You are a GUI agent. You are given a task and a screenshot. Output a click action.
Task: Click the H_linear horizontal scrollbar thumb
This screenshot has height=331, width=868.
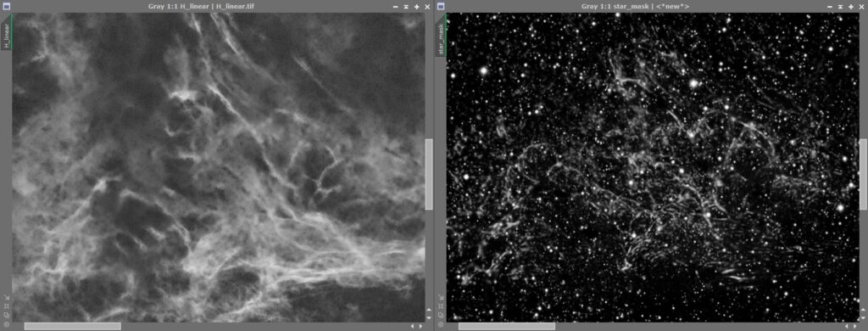point(73,326)
